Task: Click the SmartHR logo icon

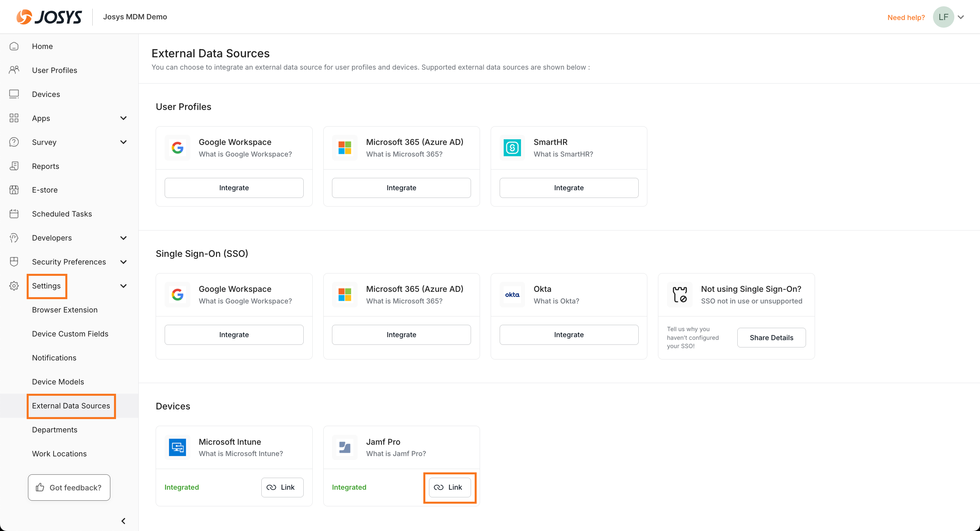Action: point(512,148)
